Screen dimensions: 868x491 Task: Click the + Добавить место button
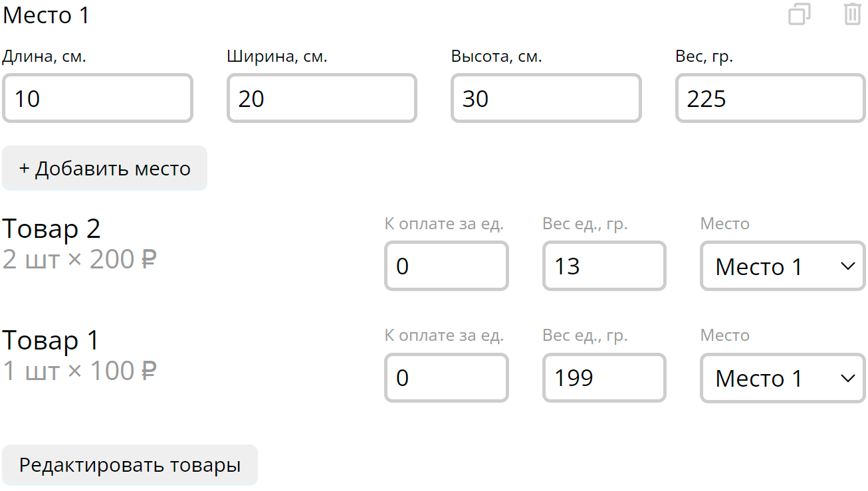click(105, 168)
